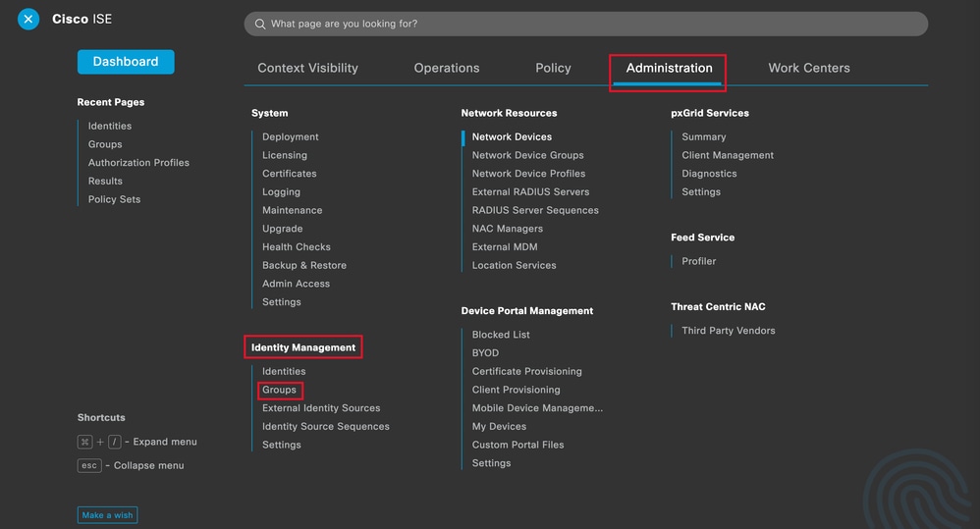Open Network Devices
980x529 pixels.
(x=512, y=136)
